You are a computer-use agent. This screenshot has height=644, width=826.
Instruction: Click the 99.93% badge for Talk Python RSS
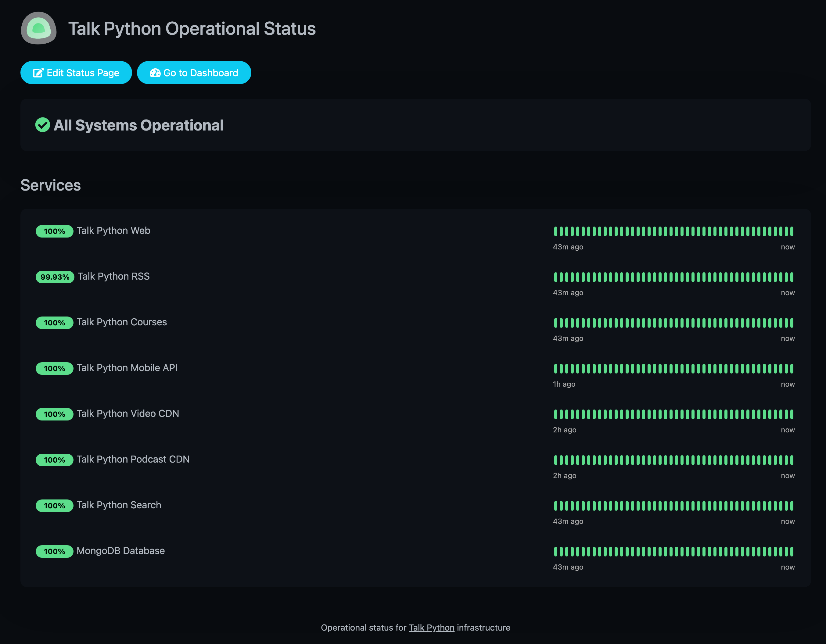[55, 277]
